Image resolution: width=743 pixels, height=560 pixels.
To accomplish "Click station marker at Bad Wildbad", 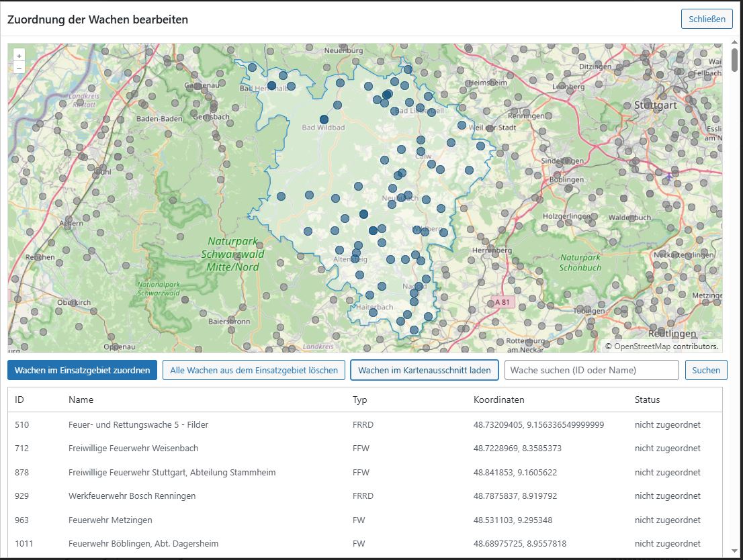I will click(324, 120).
